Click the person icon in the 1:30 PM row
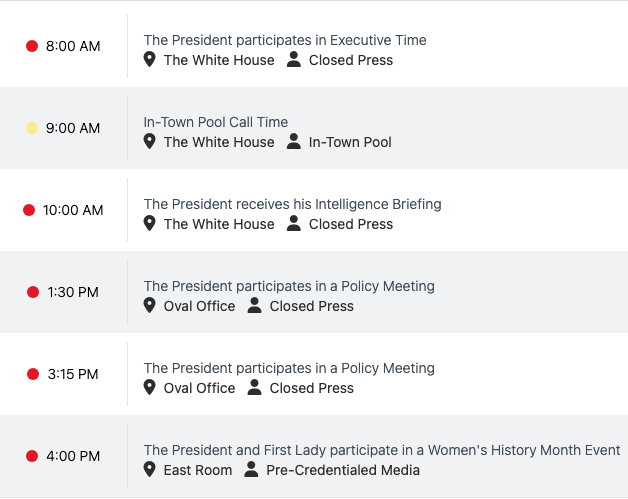The image size is (628, 499). (255, 306)
